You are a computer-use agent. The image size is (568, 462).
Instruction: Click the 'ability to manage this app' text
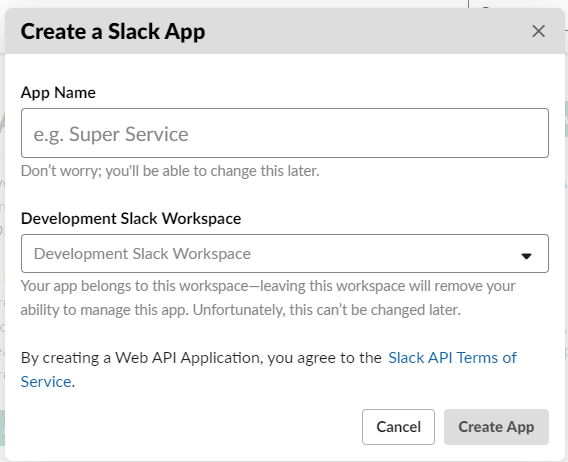(104, 310)
